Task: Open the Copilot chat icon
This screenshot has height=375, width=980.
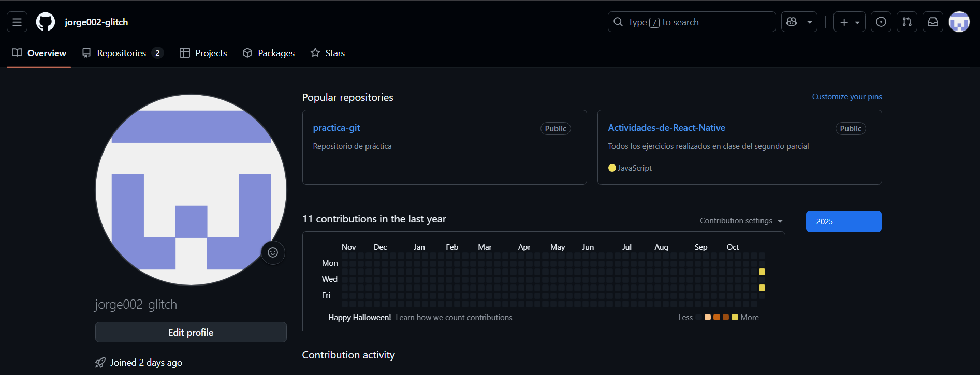Action: click(x=792, y=22)
